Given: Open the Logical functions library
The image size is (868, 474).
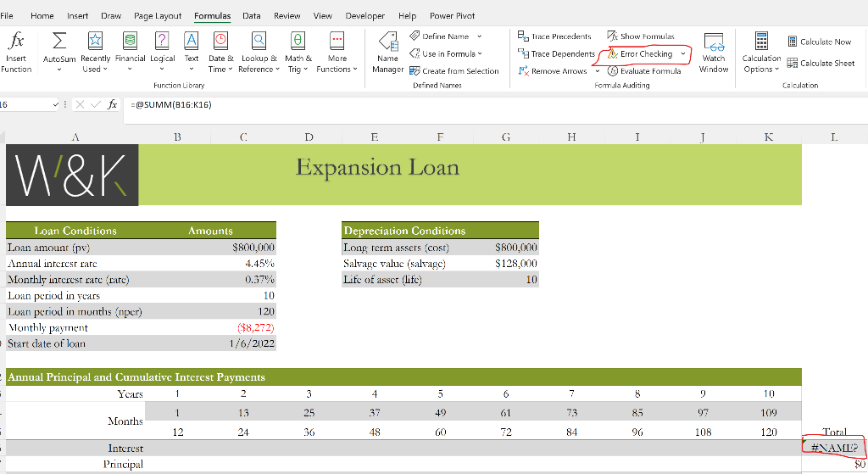Looking at the screenshot, I should [x=162, y=52].
